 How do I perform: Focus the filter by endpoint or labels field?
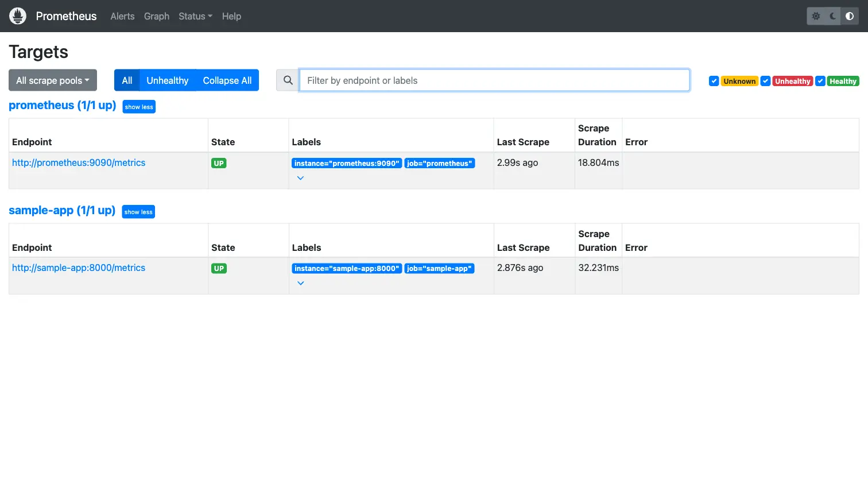click(494, 80)
